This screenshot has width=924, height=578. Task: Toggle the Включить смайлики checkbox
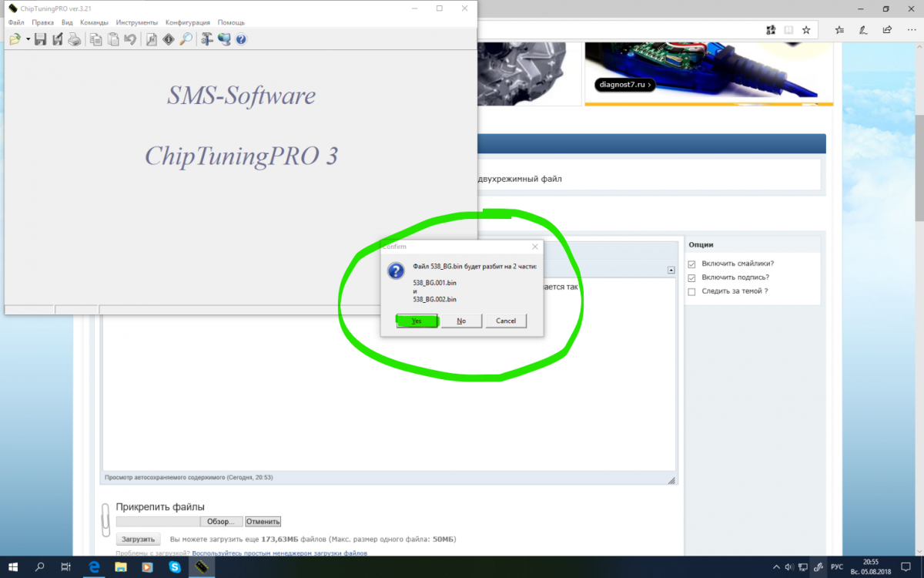coord(691,264)
